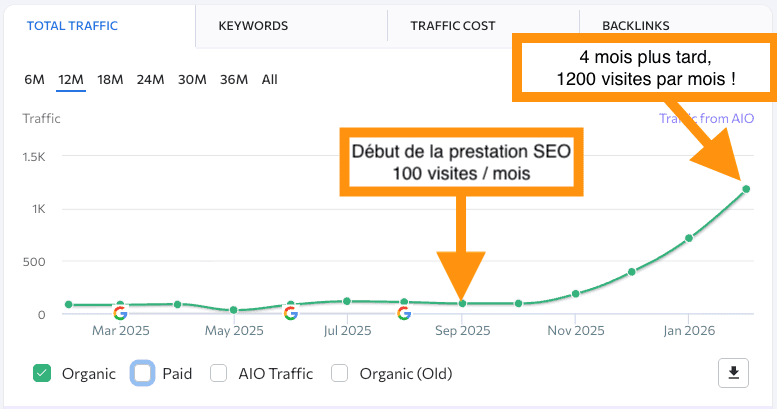Tick the Organic (Old) checkbox
Viewport: 777px width, 409px height.
[x=339, y=373]
